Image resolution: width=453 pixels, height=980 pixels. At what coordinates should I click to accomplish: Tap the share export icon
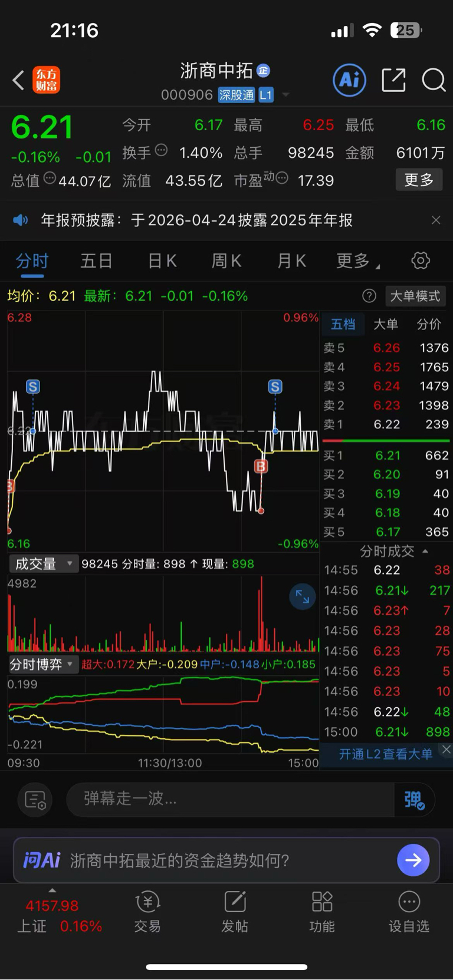point(393,80)
